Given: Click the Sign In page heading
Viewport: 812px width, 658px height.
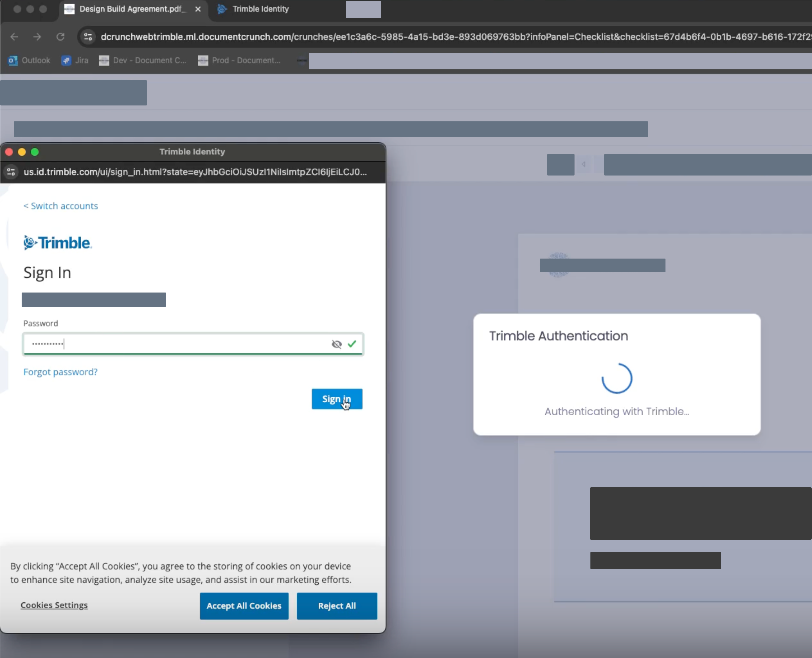Looking at the screenshot, I should pos(47,273).
